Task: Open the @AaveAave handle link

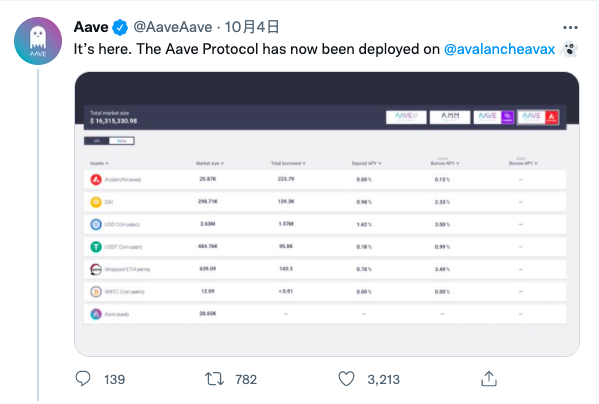Action: tap(173, 27)
